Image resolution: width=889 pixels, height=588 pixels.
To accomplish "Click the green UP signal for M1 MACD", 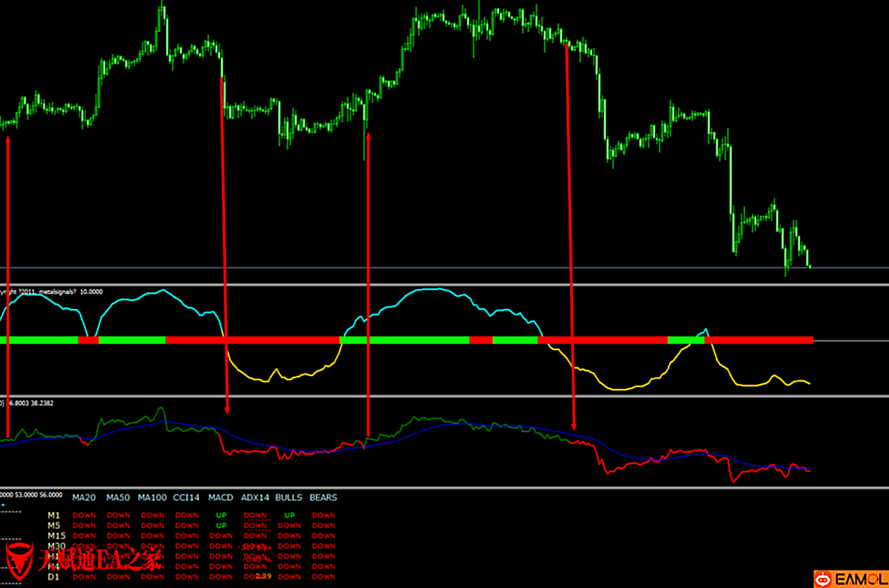I will 221,515.
